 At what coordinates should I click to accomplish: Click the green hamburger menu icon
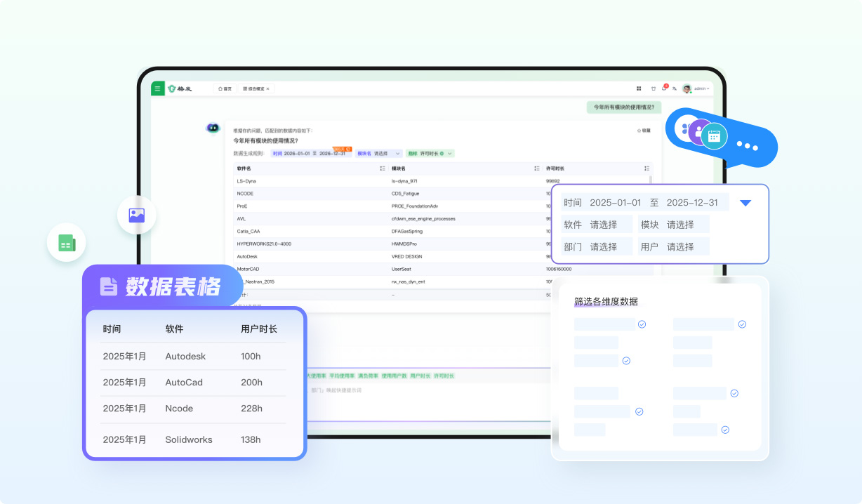pos(158,88)
